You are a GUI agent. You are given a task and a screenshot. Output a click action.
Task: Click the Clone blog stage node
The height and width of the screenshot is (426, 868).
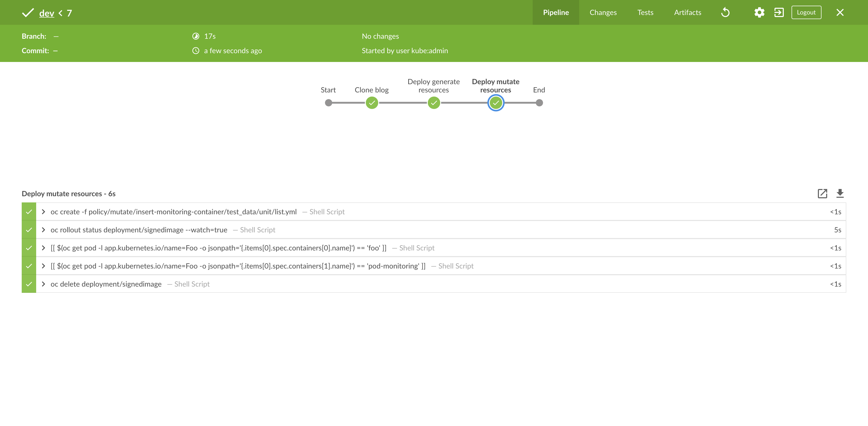point(372,103)
